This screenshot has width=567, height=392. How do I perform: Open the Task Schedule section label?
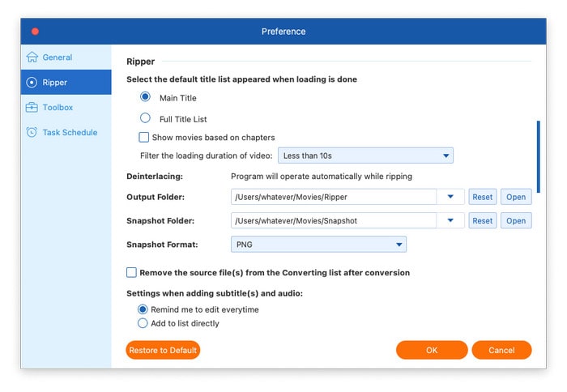[x=70, y=133]
